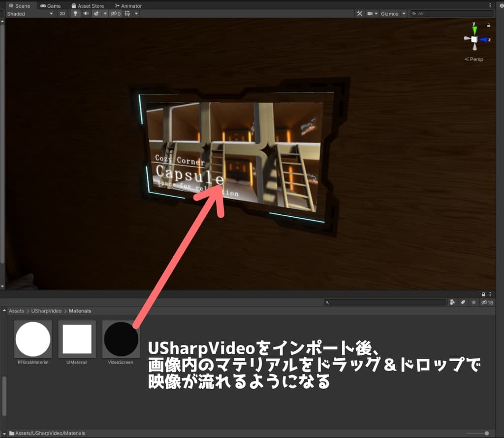
Task: Click the filter-by-label tag icon
Action: 463,303
